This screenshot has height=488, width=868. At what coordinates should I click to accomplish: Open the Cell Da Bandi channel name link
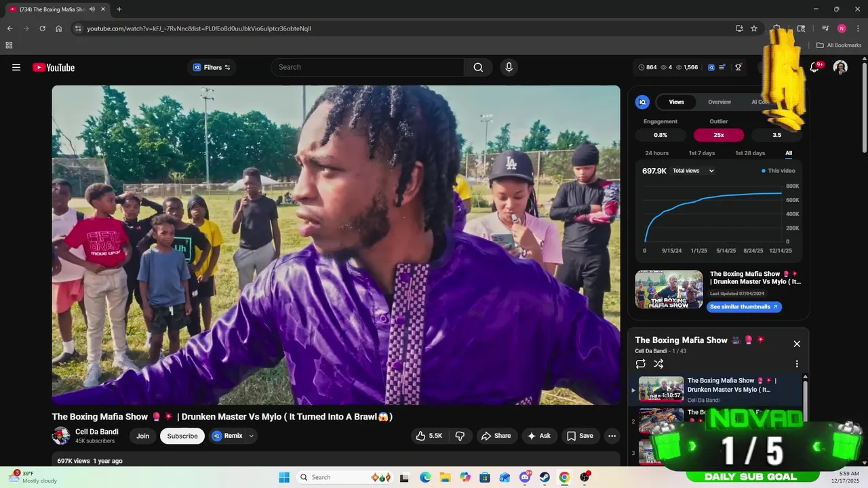point(96,432)
